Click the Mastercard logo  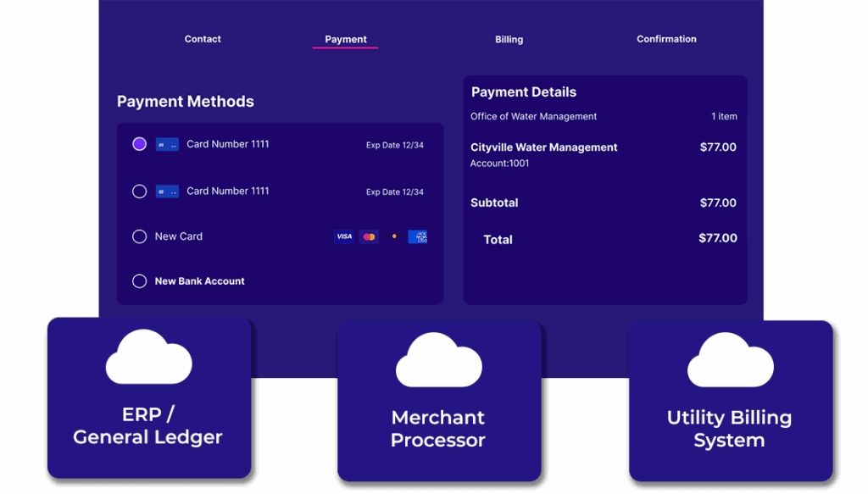369,237
